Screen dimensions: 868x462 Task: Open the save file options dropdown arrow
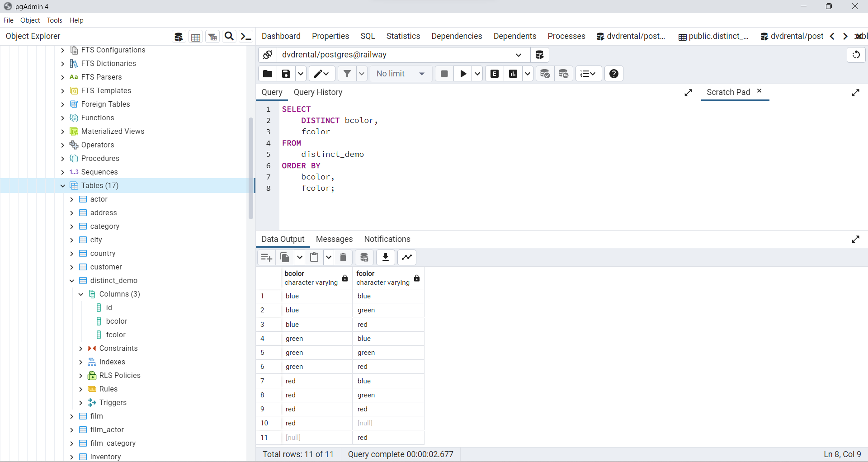[x=301, y=74]
